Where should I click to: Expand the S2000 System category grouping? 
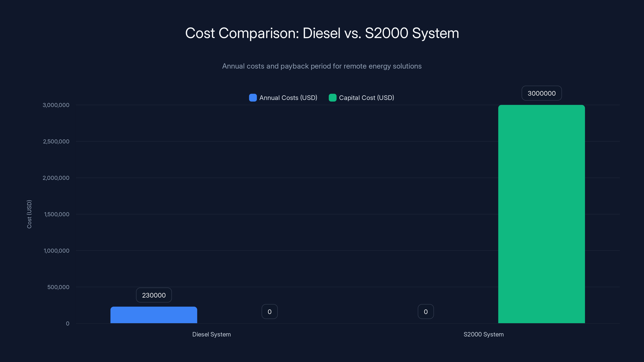click(483, 334)
